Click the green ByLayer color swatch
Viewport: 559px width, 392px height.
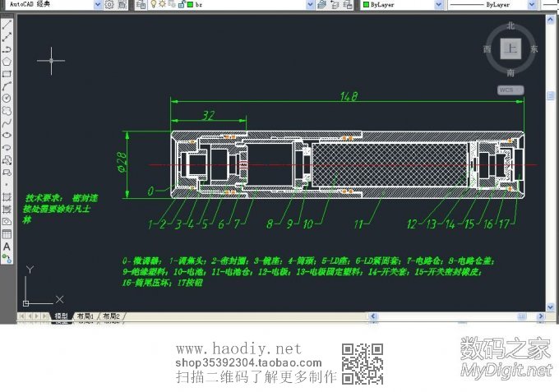click(x=365, y=4)
